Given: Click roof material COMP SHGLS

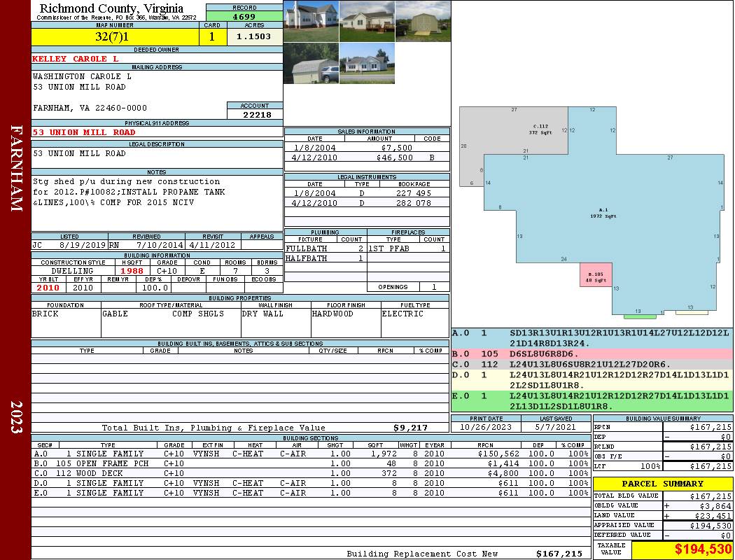Looking at the screenshot, I should (198, 314).
